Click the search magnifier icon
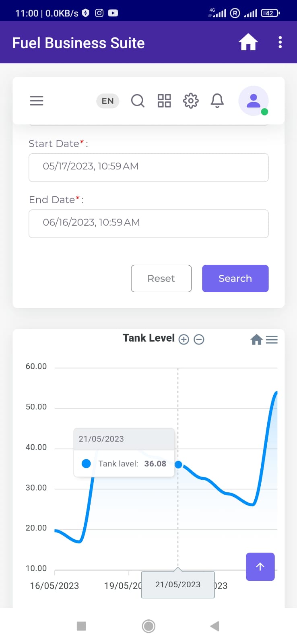Viewport: 297px width, 644px height. (138, 101)
